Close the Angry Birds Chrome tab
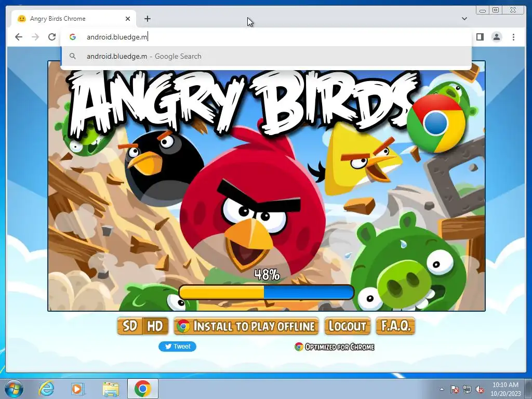 [128, 19]
